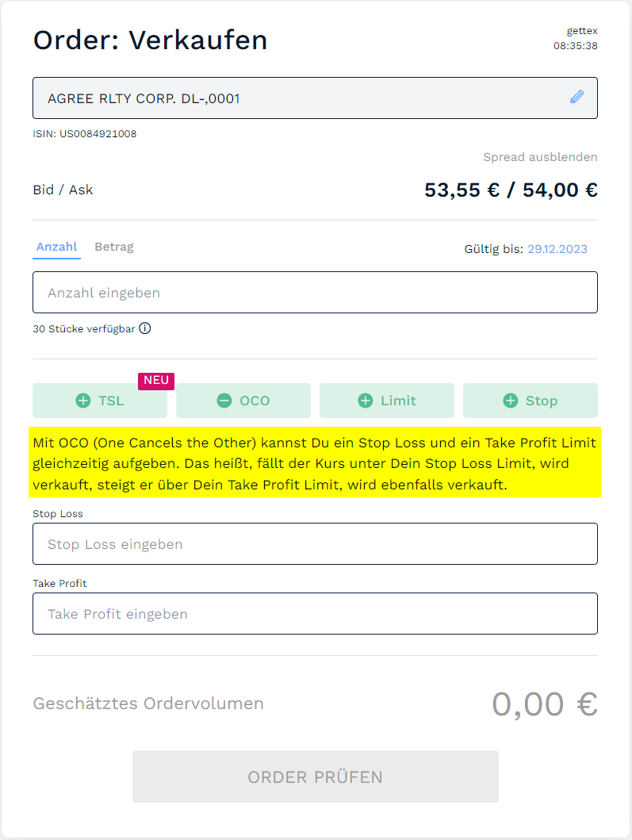The width and height of the screenshot is (632, 840).
Task: Switch to the Anzahl tab
Action: point(56,247)
